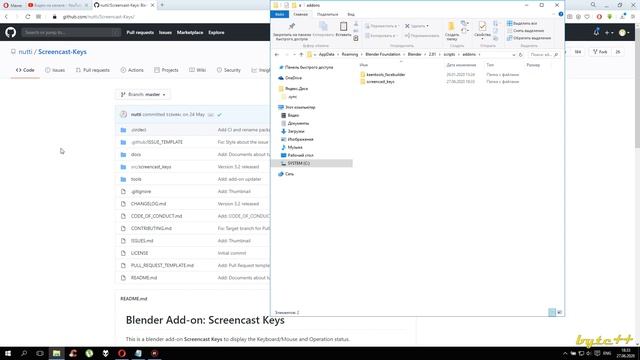640x360 pixels.
Task: Close the nutti/Screencast-Keys browser tab
Action: pos(153,5)
